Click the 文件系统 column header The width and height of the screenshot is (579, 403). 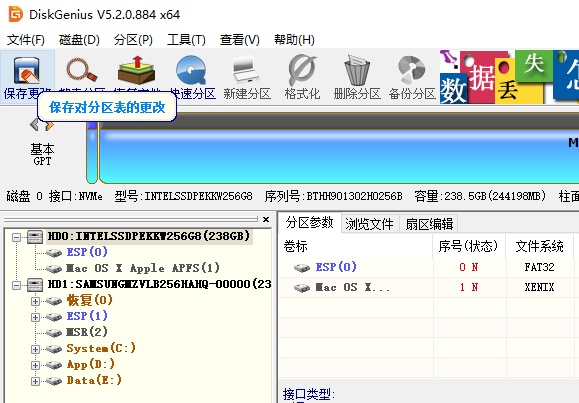pos(539,246)
